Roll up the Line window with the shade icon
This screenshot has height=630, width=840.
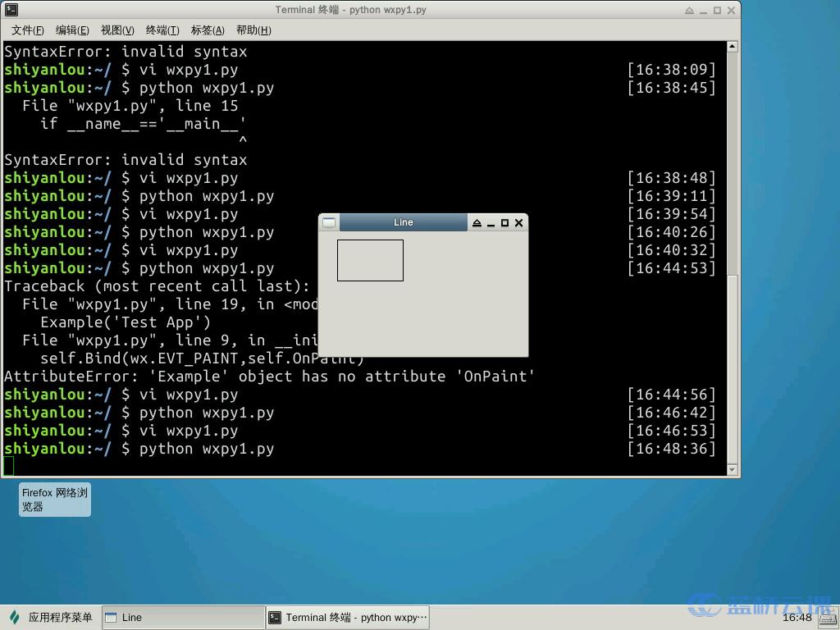point(477,223)
